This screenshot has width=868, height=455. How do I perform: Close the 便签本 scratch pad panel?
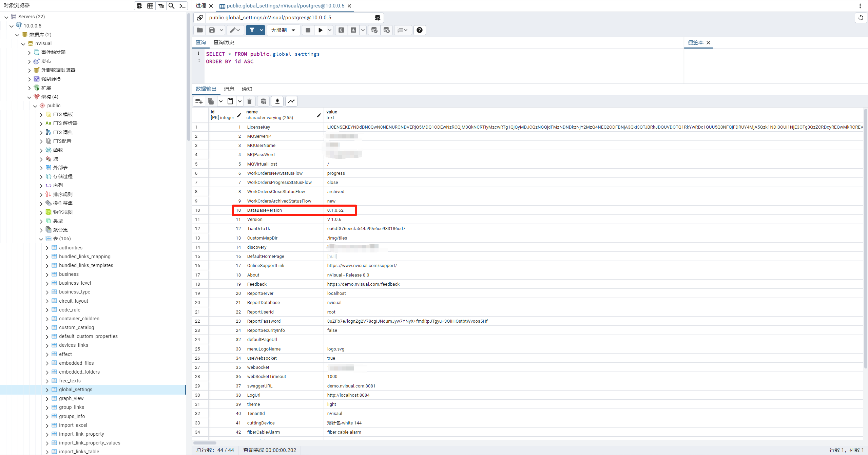[x=708, y=43]
